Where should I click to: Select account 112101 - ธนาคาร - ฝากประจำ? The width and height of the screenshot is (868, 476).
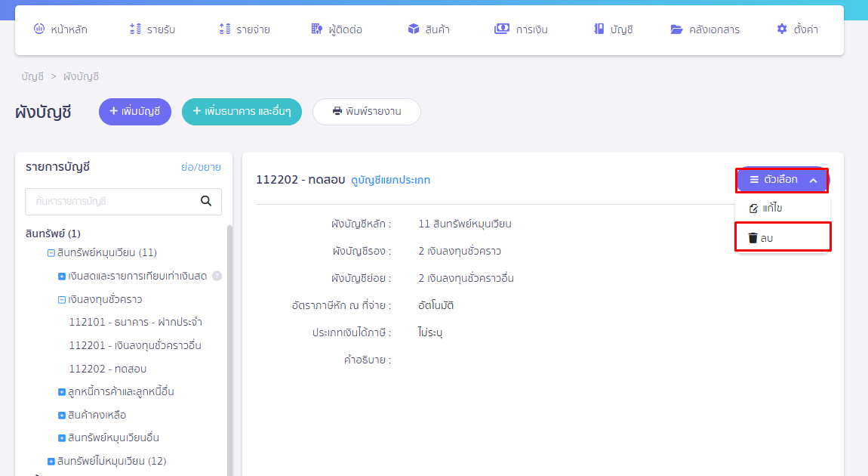pyautogui.click(x=135, y=322)
